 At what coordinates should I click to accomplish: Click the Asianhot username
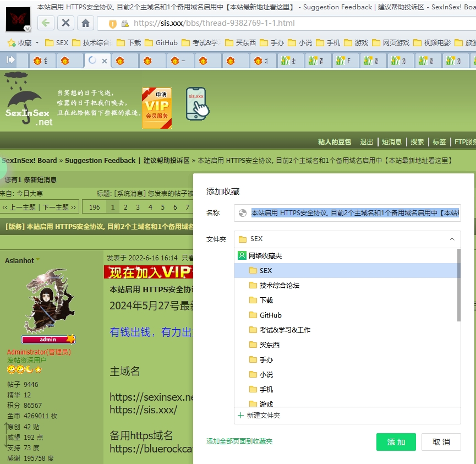coord(19,260)
